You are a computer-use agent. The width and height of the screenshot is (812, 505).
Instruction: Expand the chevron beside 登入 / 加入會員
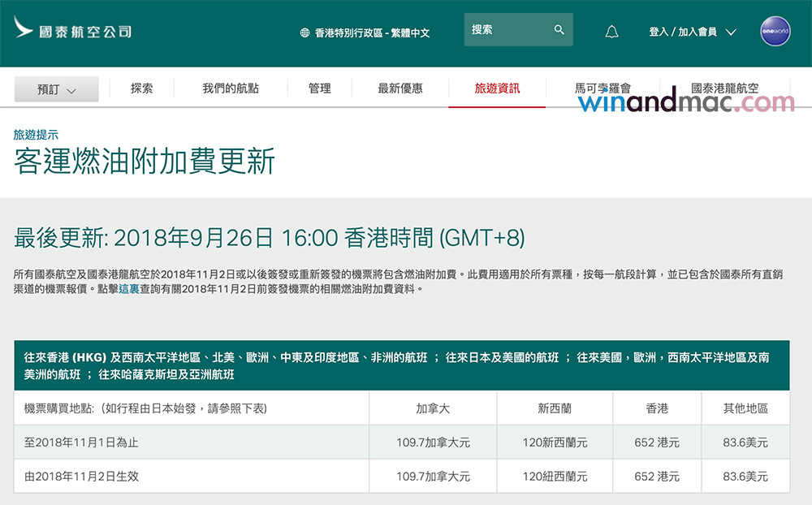click(x=730, y=32)
